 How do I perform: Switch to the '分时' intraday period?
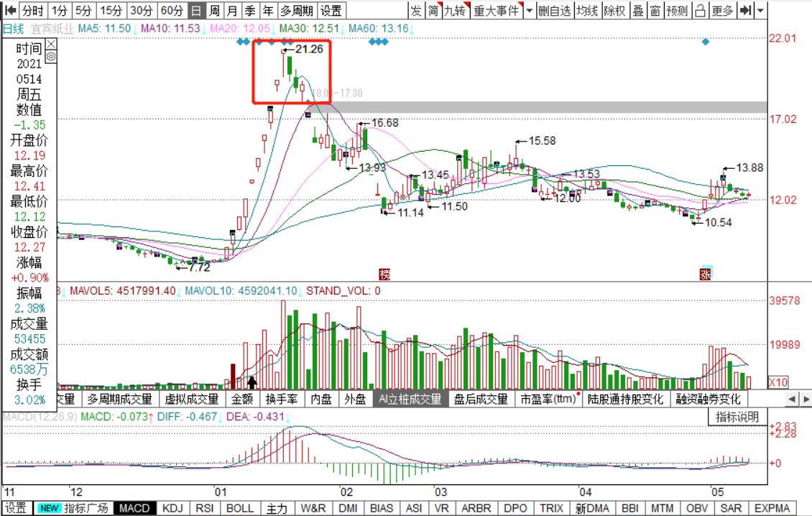(x=32, y=10)
